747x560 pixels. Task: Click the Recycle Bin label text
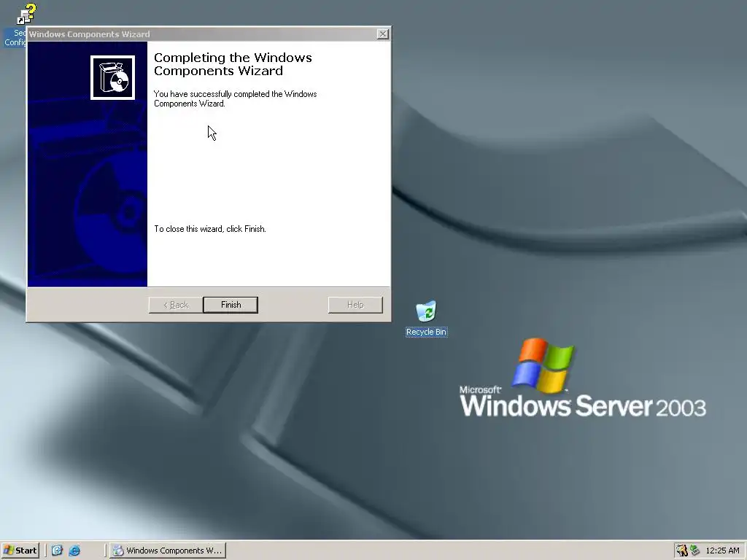(x=426, y=332)
